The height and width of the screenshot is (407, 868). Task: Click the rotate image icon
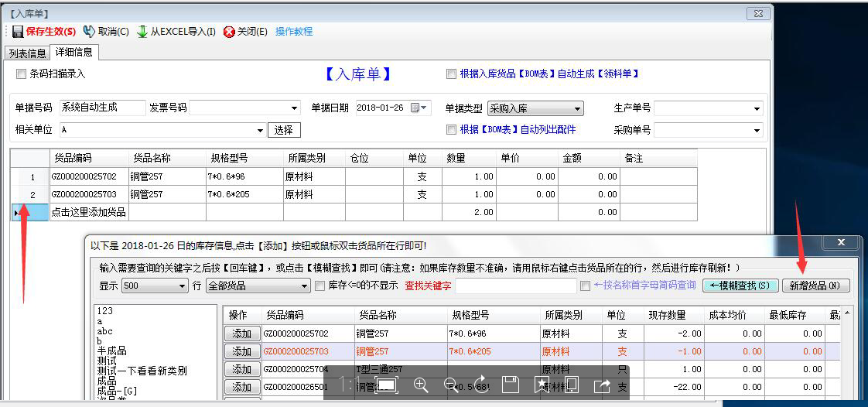click(480, 385)
